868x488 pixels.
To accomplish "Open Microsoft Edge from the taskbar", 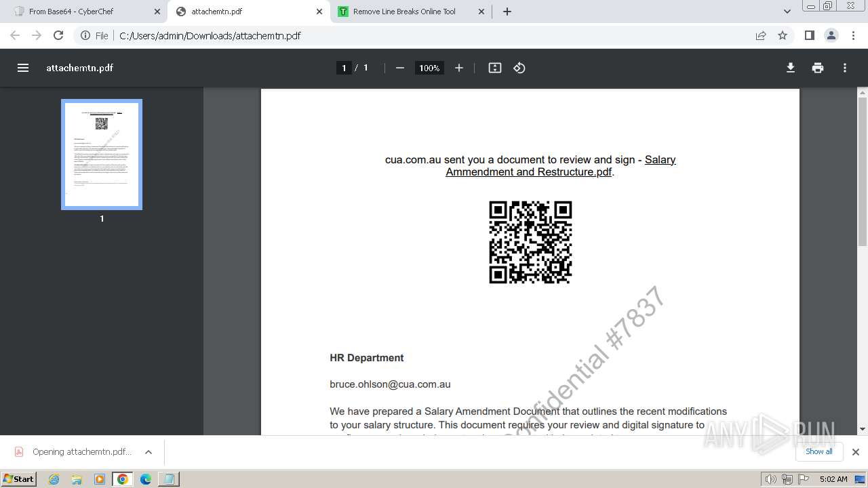I will (146, 479).
